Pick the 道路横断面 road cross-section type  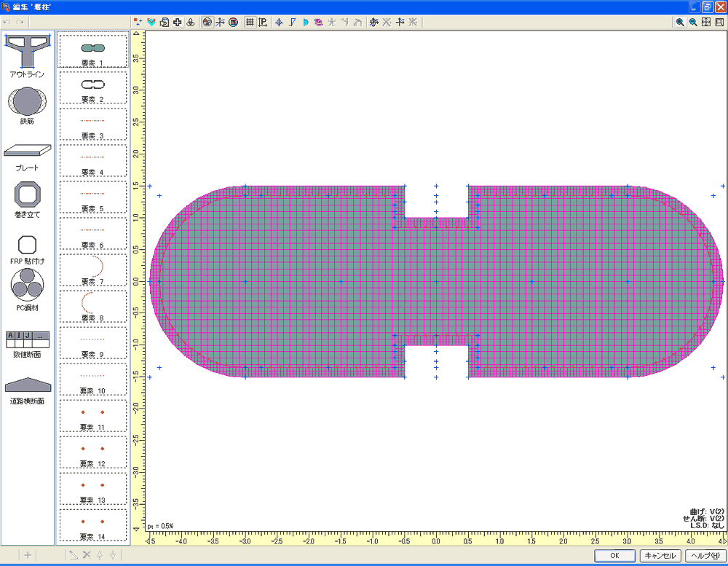28,390
